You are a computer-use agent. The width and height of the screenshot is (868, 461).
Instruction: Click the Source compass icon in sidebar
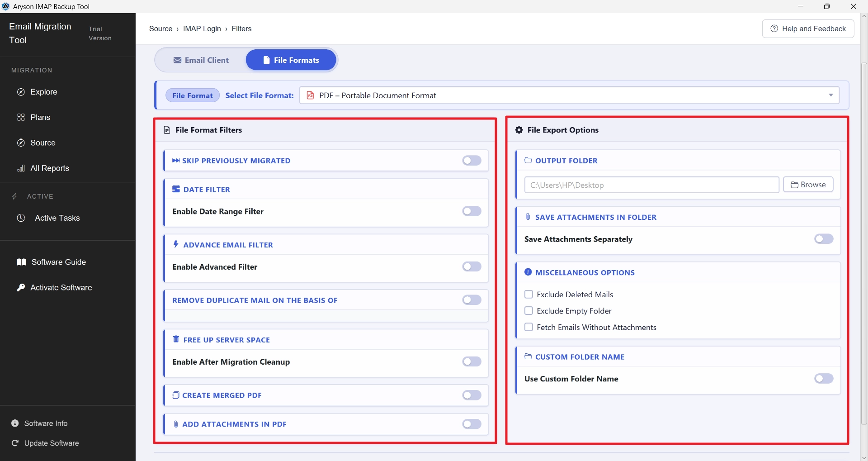[21, 143]
